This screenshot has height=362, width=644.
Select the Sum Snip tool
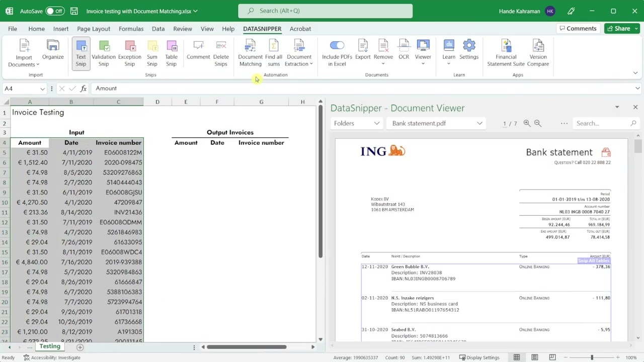point(152,53)
